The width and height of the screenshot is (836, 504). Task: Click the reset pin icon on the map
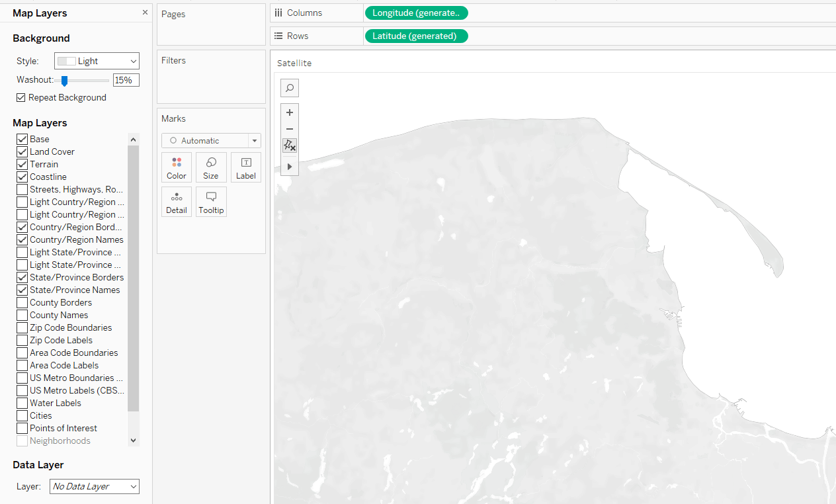pyautogui.click(x=289, y=145)
